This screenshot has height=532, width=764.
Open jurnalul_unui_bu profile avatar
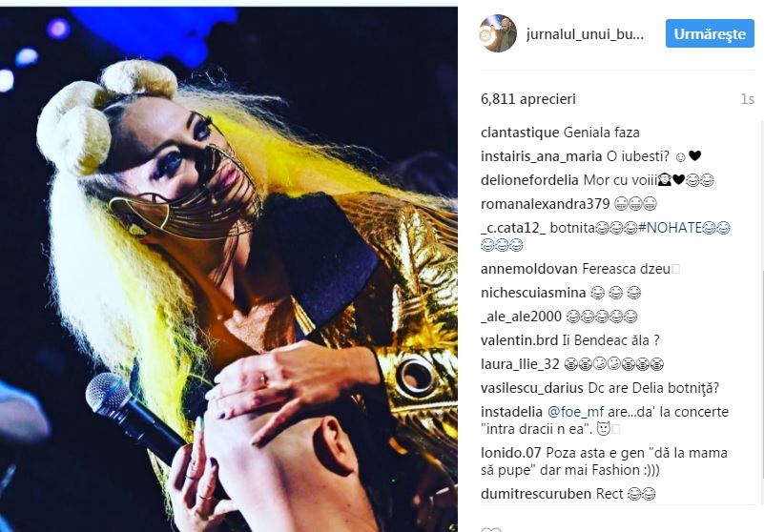point(498,33)
